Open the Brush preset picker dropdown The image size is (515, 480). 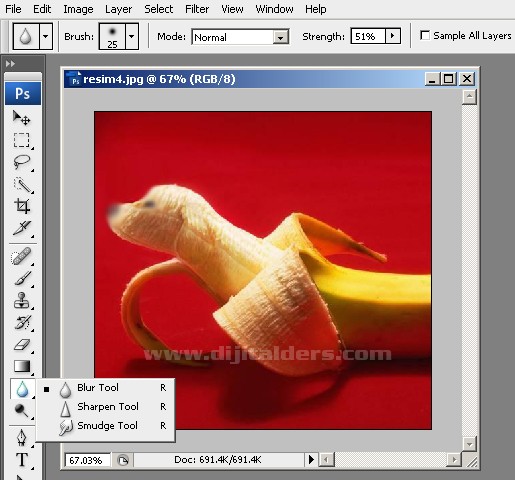[132, 36]
